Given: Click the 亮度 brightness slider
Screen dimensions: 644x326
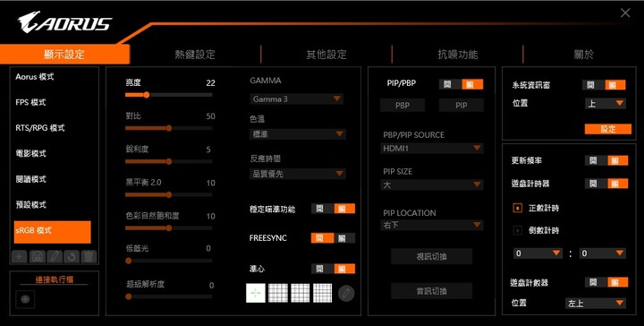Looking at the screenshot, I should (x=169, y=95).
